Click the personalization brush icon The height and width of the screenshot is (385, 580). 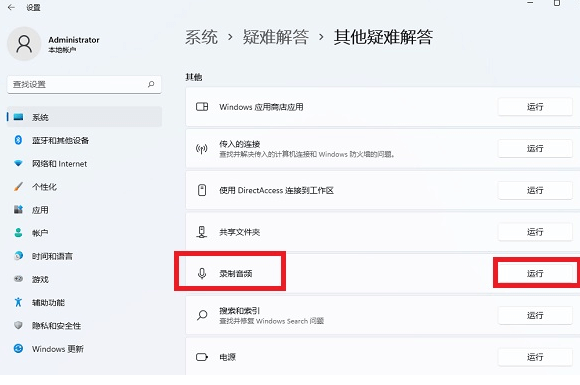pyautogui.click(x=18, y=186)
